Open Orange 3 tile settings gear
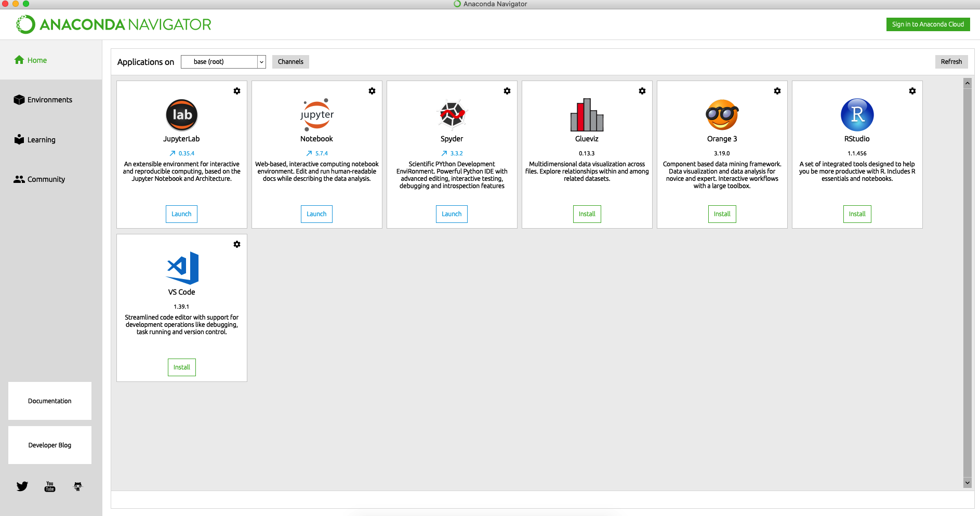The height and width of the screenshot is (516, 980). point(777,91)
